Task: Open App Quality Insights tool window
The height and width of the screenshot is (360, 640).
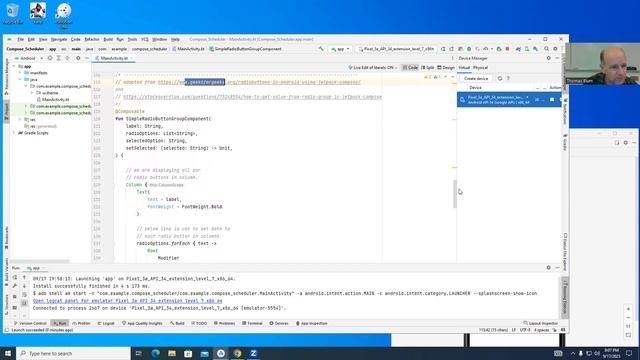Action: coord(142,323)
